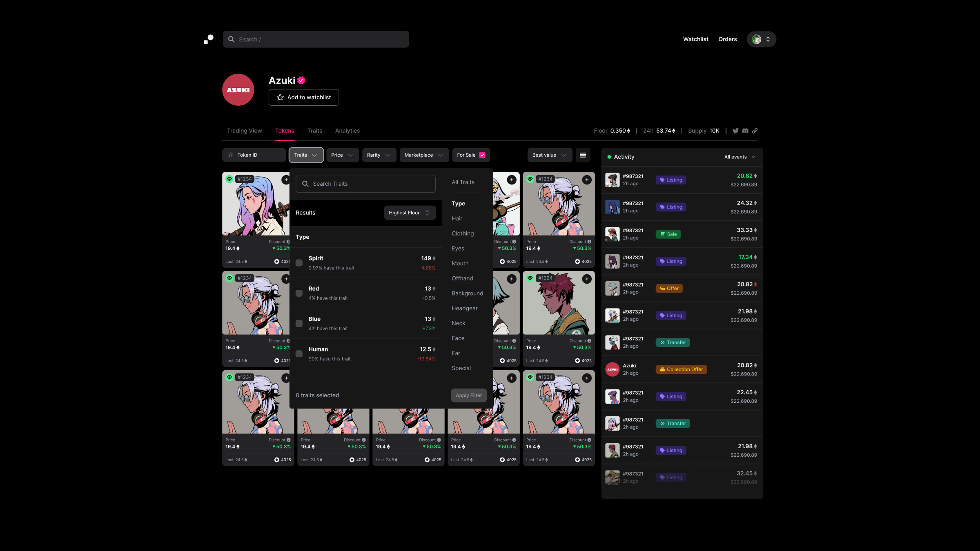Select the Mouth trait category
980x551 pixels.
point(460,263)
